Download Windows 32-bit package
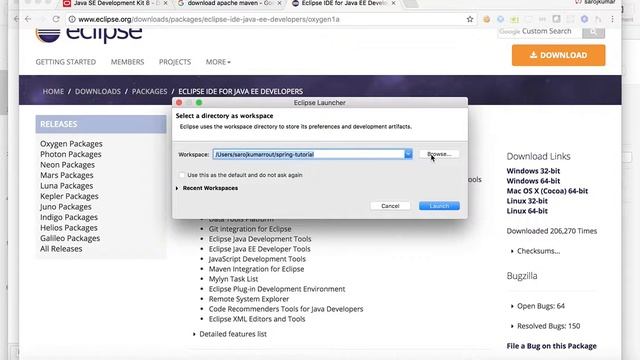Screen dimensions: 640x360 (x=533, y=171)
